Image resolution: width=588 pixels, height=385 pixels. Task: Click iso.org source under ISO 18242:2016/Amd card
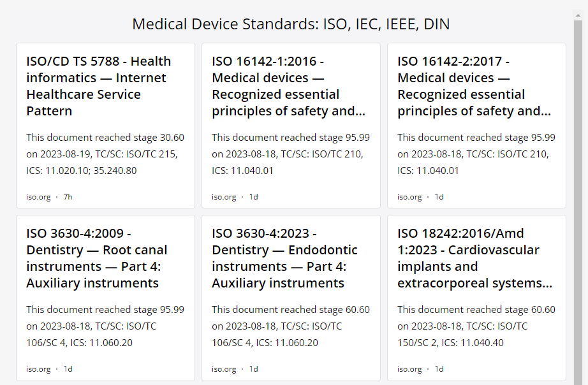coord(409,369)
